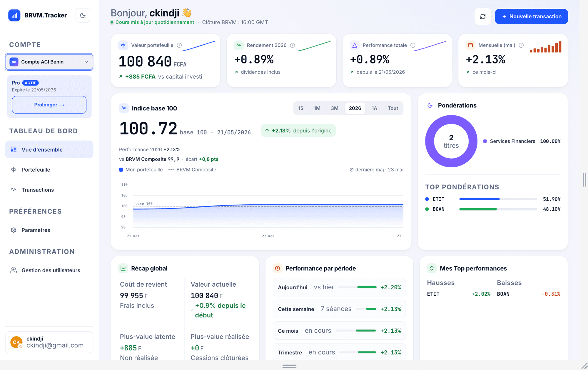Click the Indice base 100 chart icon
588x370 pixels.
(124, 108)
